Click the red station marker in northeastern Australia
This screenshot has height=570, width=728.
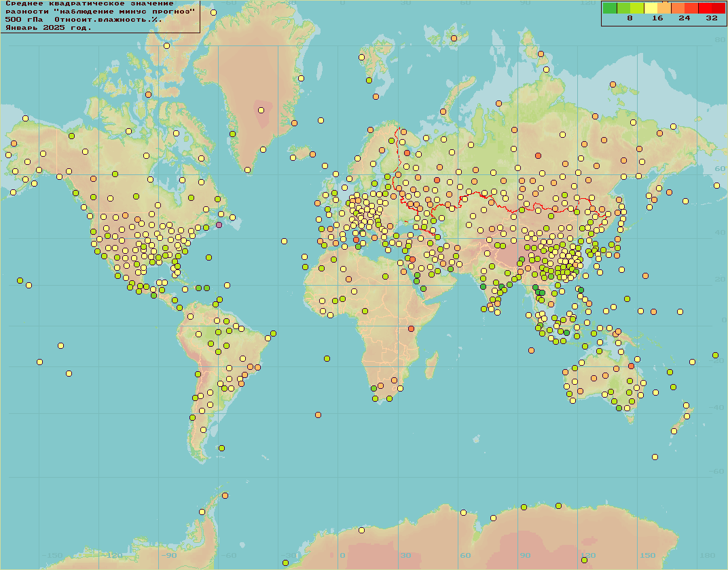(631, 366)
